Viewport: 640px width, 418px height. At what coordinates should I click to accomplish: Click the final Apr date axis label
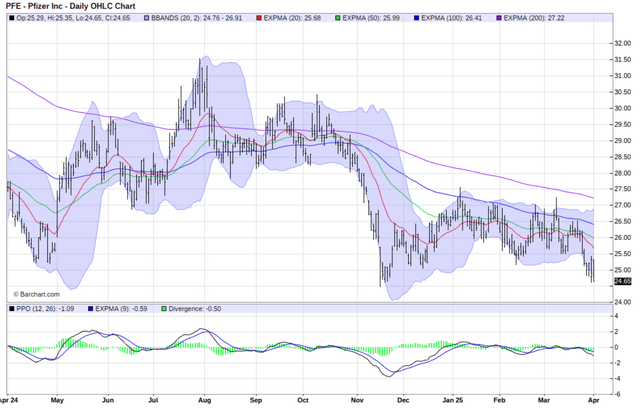pos(594,400)
